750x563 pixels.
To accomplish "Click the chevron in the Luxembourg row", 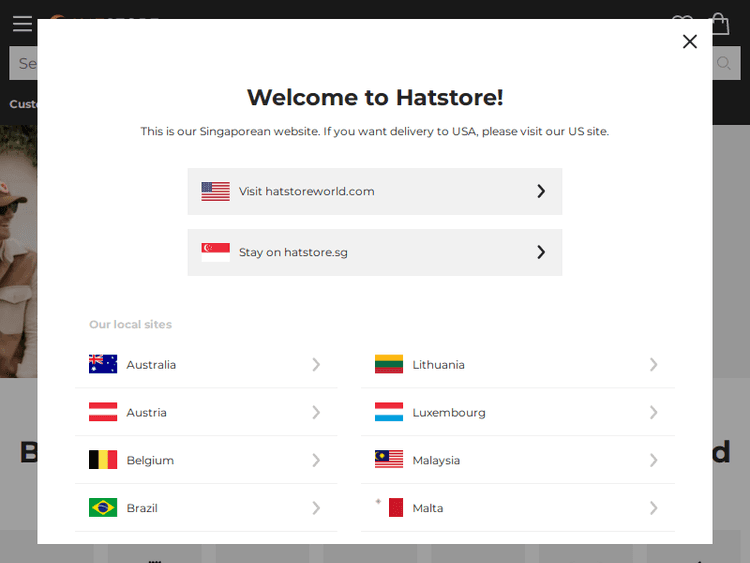I will pyautogui.click(x=653, y=412).
